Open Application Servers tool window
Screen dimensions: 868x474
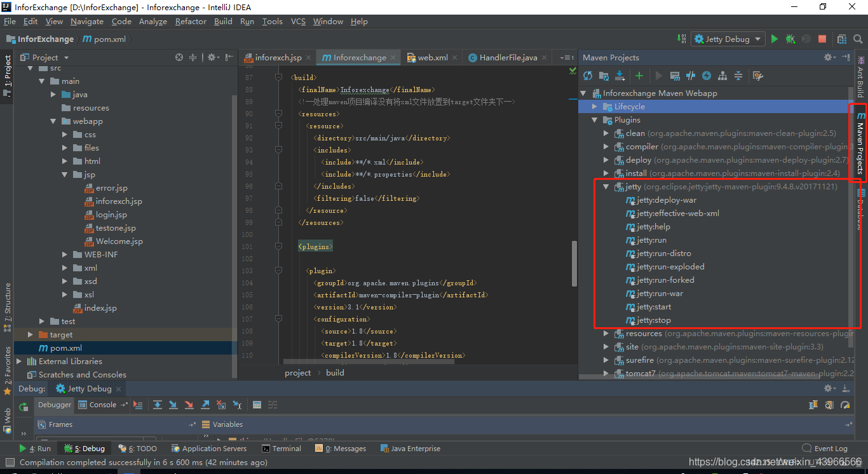point(208,449)
